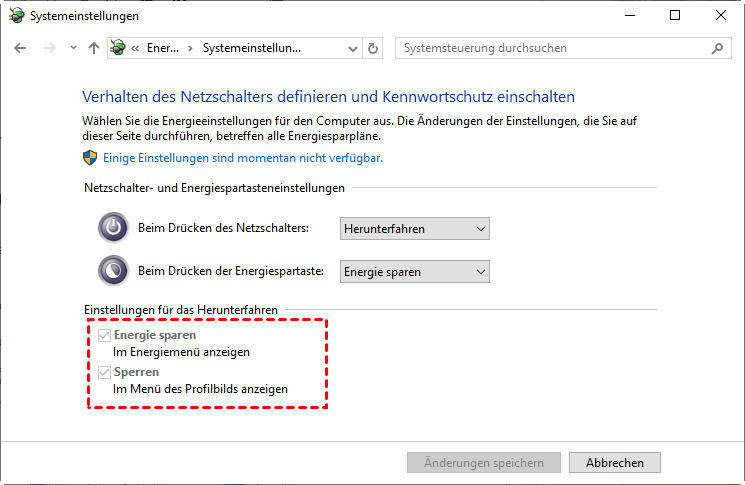The width and height of the screenshot is (745, 485).
Task: Open recent locations dropdown arrow
Action: tap(73, 48)
